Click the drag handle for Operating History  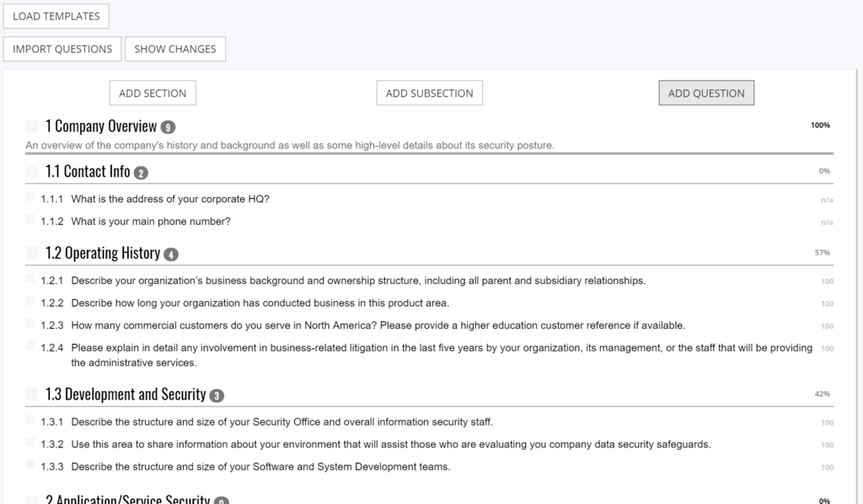[x=31, y=252]
